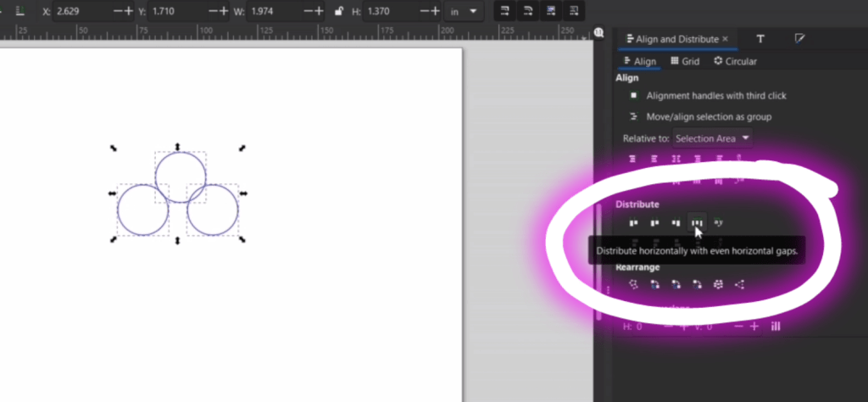868x402 pixels.
Task: Toggle width/height lock ratio padlock
Action: pos(339,11)
